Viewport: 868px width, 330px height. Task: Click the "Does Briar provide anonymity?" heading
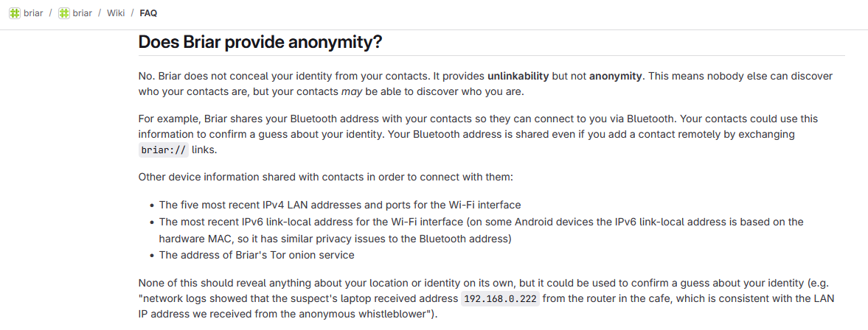260,42
